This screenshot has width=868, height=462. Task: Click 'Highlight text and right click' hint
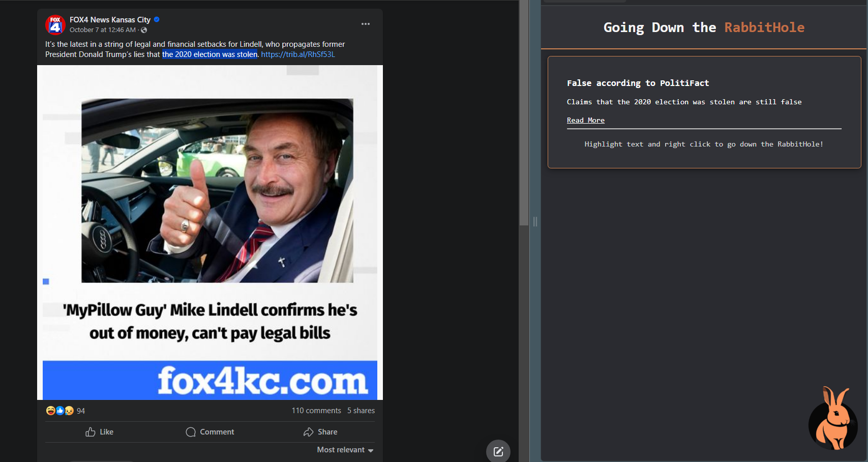click(x=704, y=144)
